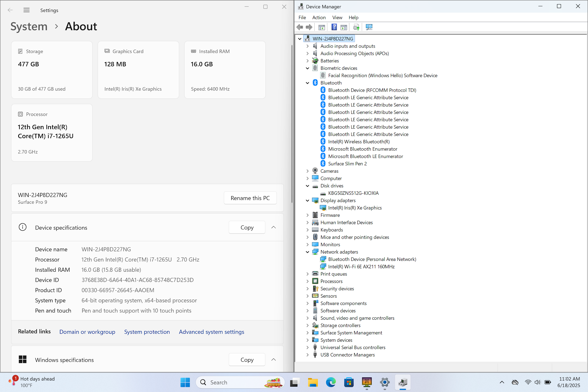Screen dimensions: 588x392
Task: Click the Help question-mark toolbar icon
Action: pyautogui.click(x=334, y=27)
